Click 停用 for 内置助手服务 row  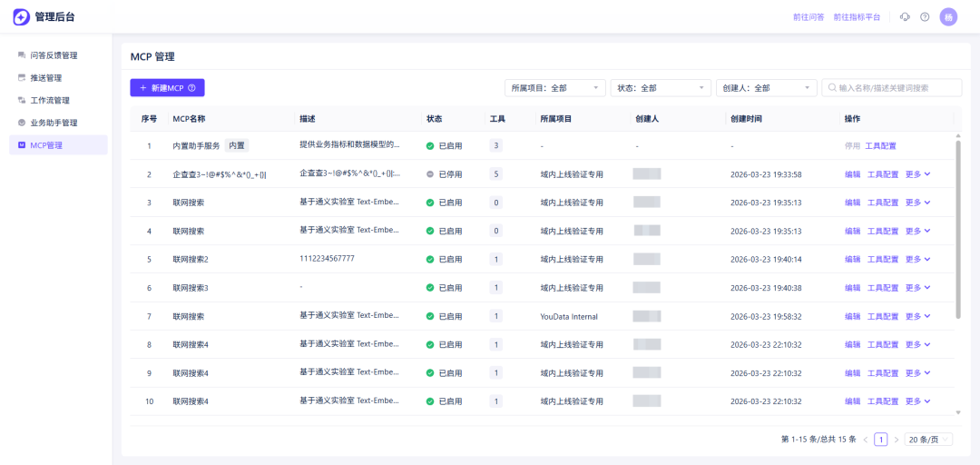(852, 146)
